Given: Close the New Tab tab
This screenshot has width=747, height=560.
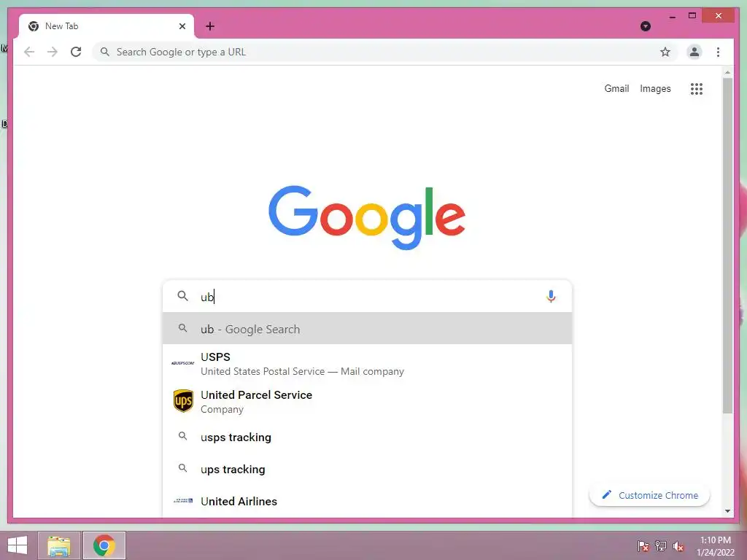Looking at the screenshot, I should [x=182, y=26].
